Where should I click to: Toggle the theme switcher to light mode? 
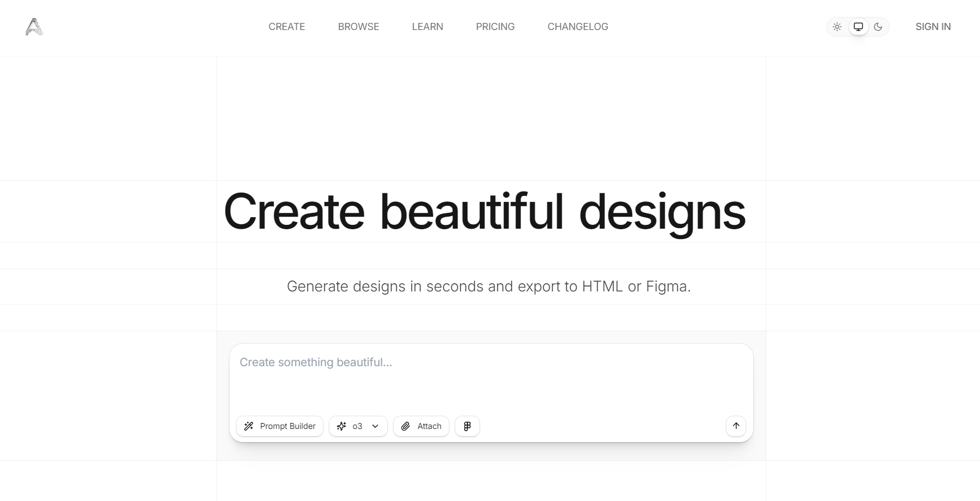coord(837,26)
